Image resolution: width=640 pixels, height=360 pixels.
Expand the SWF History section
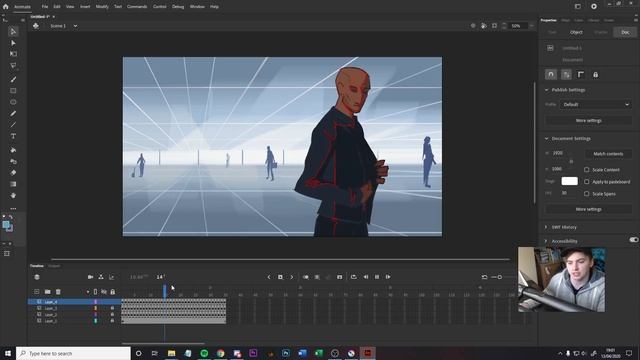click(x=546, y=227)
